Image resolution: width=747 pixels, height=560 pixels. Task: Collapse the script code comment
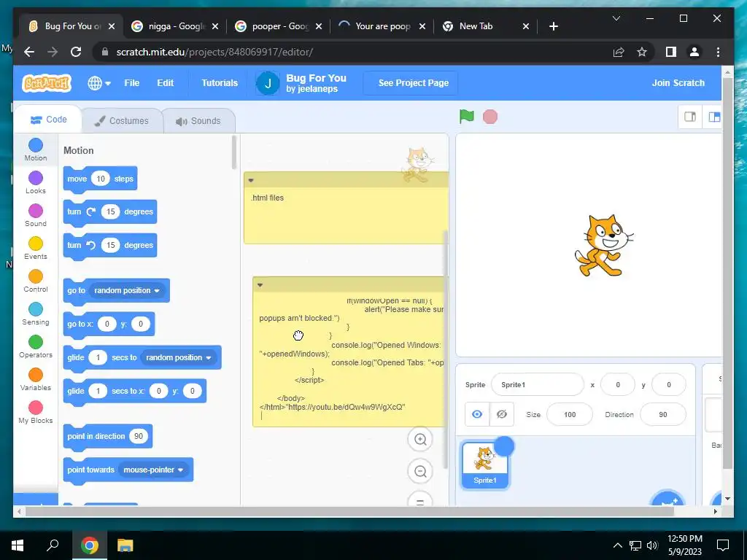260,285
